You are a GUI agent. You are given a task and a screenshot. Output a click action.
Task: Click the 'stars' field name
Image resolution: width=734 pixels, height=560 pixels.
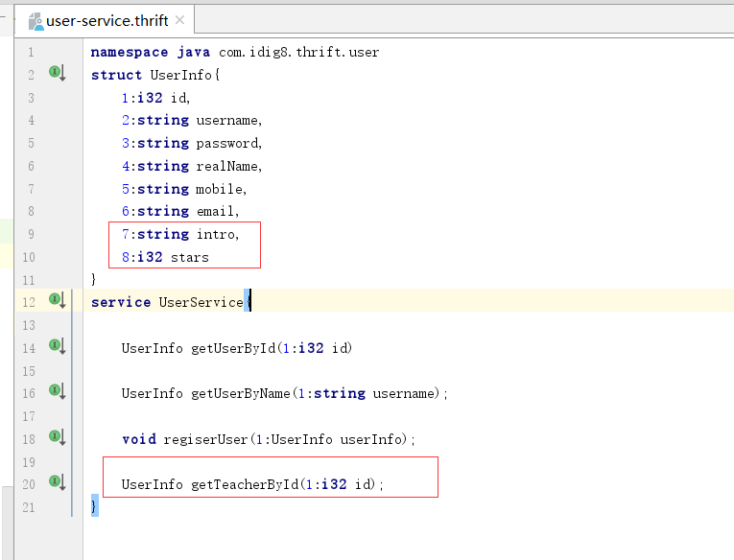point(190,257)
